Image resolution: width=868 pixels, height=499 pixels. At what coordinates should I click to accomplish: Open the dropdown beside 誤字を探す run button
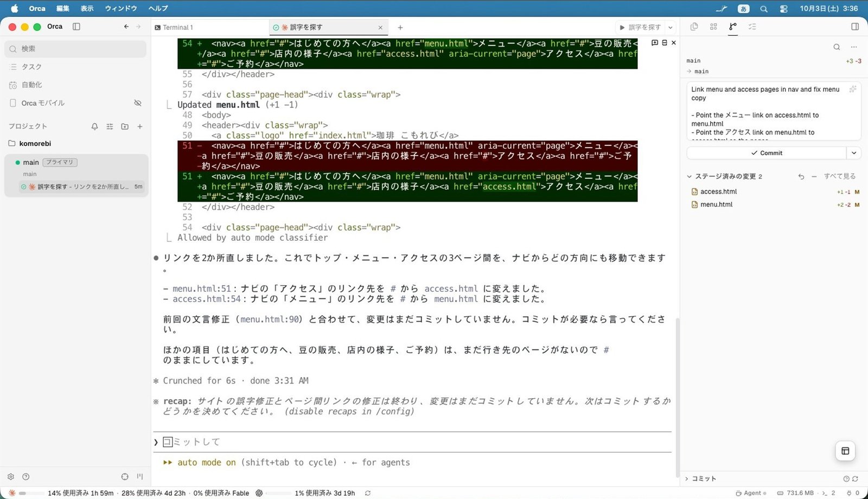tap(671, 27)
